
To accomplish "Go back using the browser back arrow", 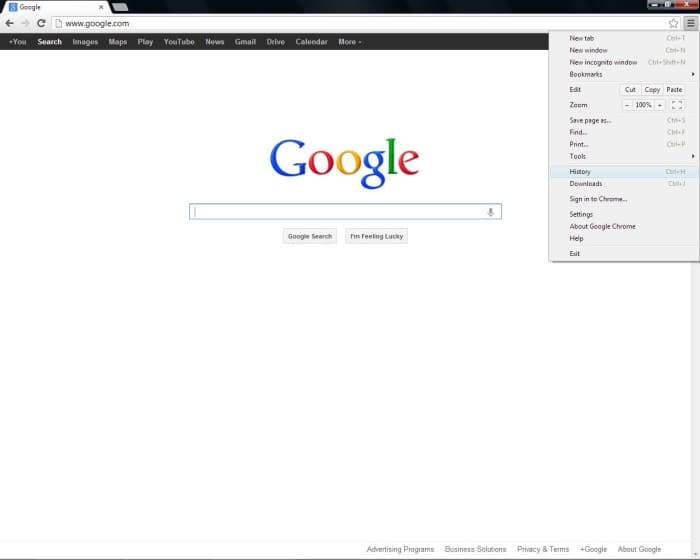I will click(x=9, y=23).
